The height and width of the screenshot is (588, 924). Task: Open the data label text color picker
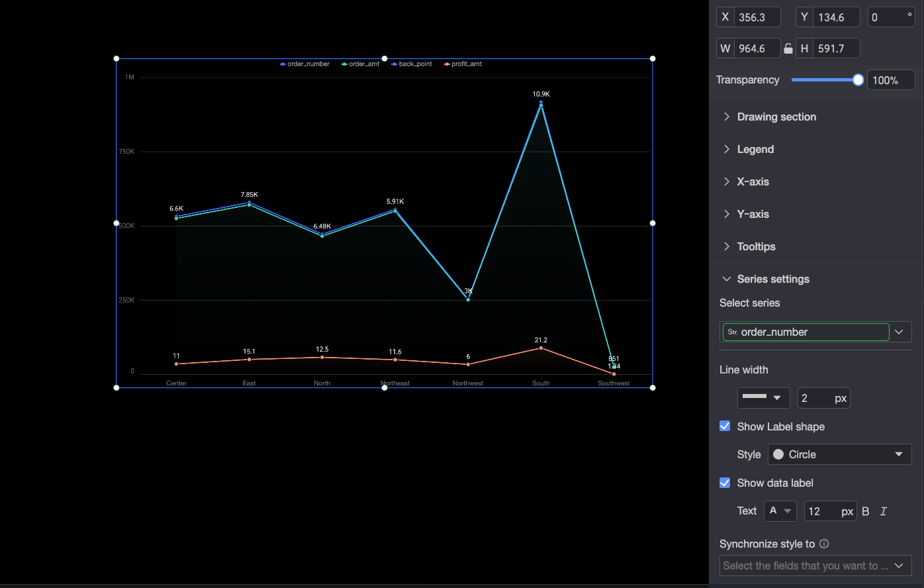tap(780, 511)
